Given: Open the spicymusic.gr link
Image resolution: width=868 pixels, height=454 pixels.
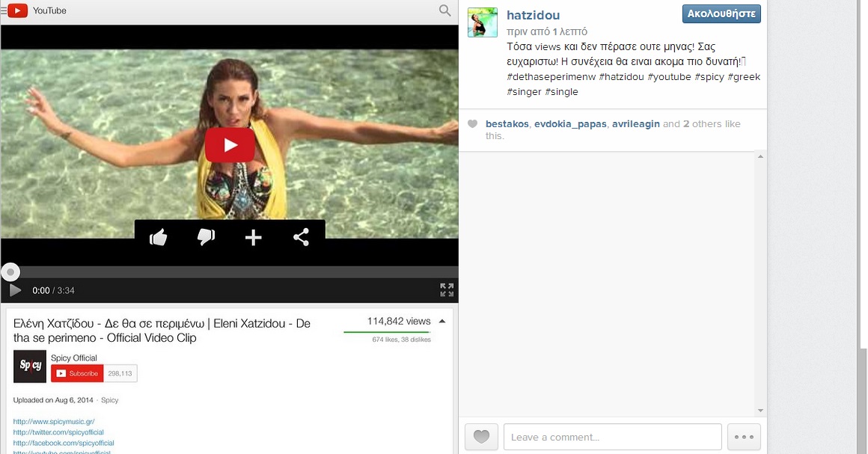Looking at the screenshot, I should [x=54, y=422].
